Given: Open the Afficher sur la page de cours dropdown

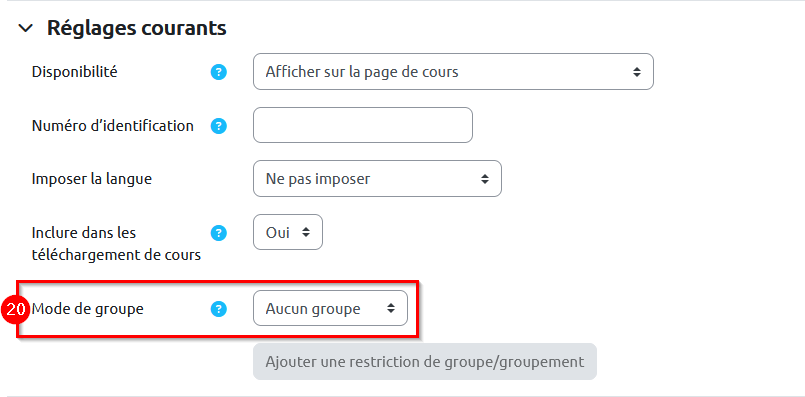Looking at the screenshot, I should (453, 71).
